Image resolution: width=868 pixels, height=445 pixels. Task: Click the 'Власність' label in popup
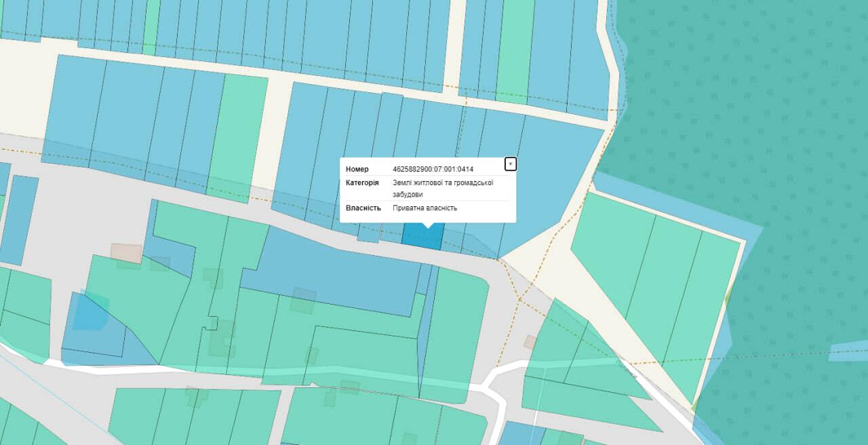(363, 208)
